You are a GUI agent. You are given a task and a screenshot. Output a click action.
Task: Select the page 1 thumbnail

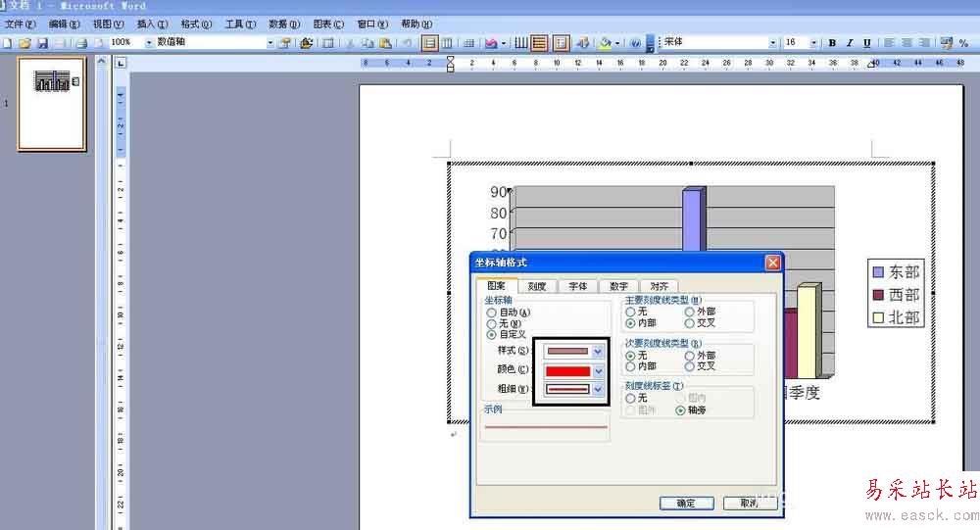coord(52,104)
